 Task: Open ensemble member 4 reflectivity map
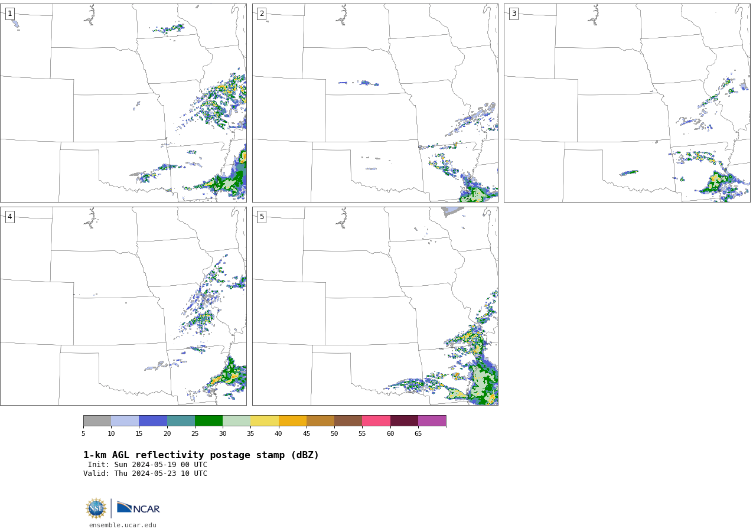click(123, 306)
